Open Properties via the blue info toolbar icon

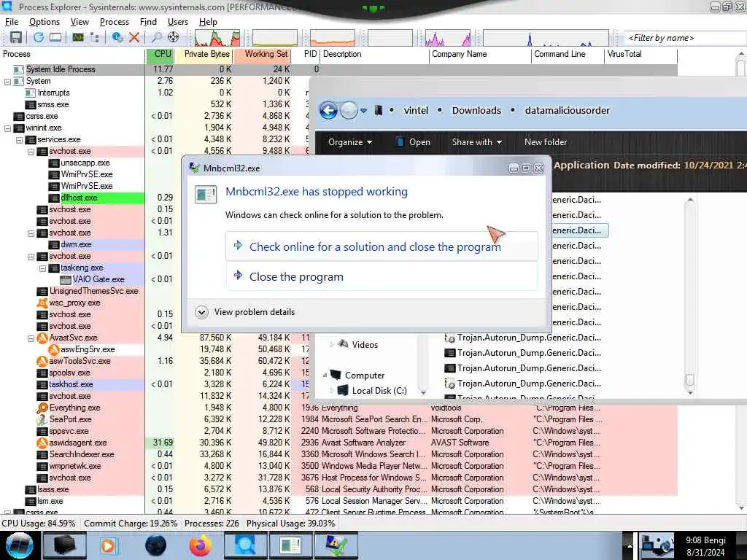point(117,37)
